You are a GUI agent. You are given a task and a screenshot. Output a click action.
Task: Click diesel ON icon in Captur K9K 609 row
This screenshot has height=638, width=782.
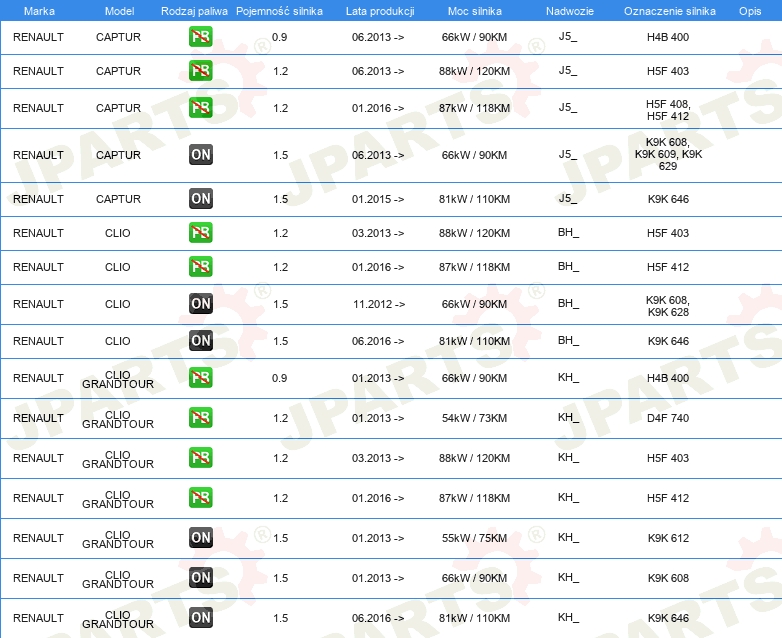200,155
